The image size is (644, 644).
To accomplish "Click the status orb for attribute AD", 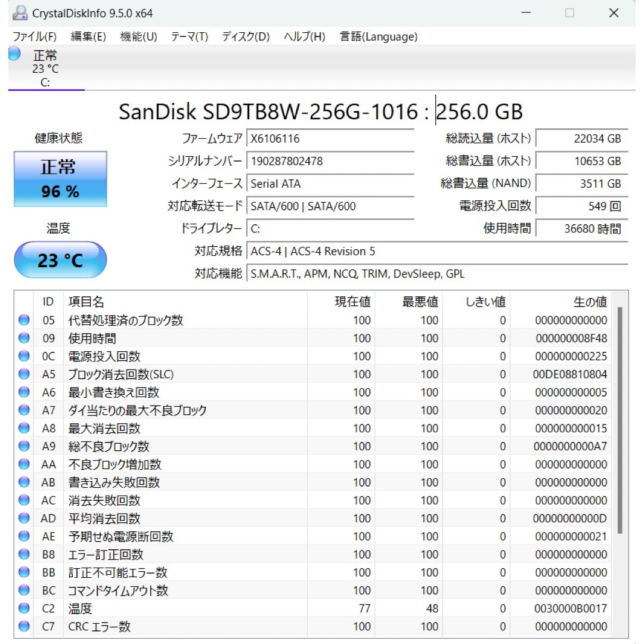I will [x=24, y=518].
